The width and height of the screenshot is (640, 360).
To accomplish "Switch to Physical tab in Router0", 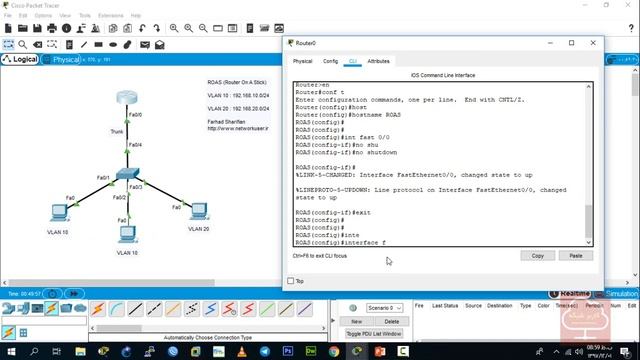I will click(x=302, y=61).
